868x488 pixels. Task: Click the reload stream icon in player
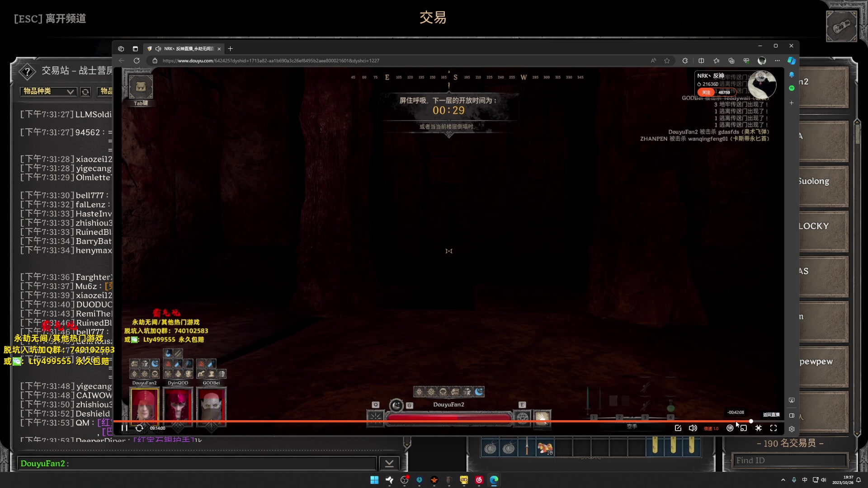[139, 428]
